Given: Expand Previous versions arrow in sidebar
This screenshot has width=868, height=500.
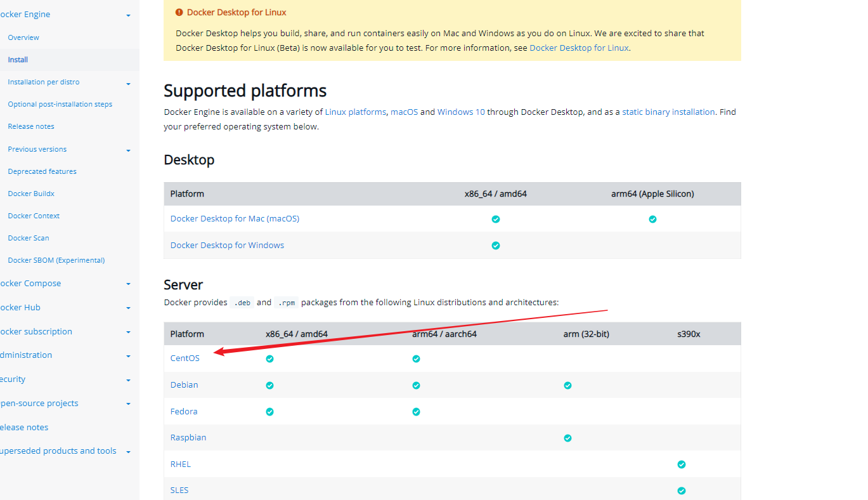Looking at the screenshot, I should pos(129,150).
